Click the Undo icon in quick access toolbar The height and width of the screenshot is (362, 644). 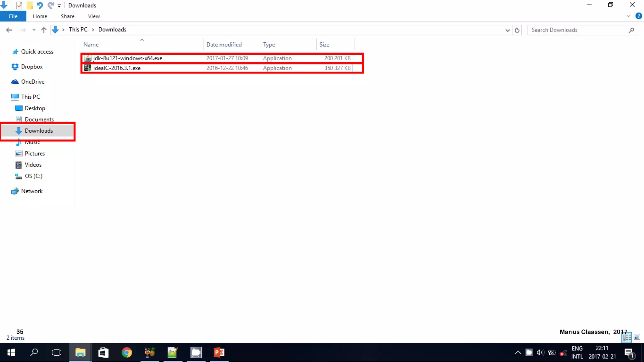tap(40, 5)
